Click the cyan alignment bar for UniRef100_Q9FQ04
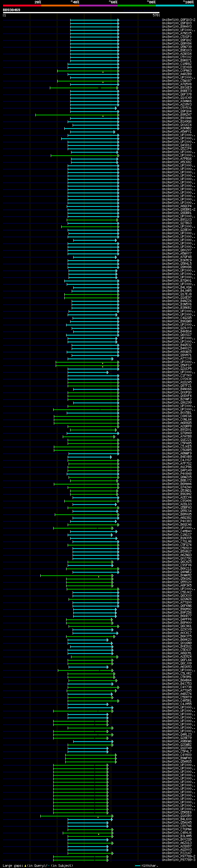The height and width of the screenshot is (868, 197). coord(94,111)
